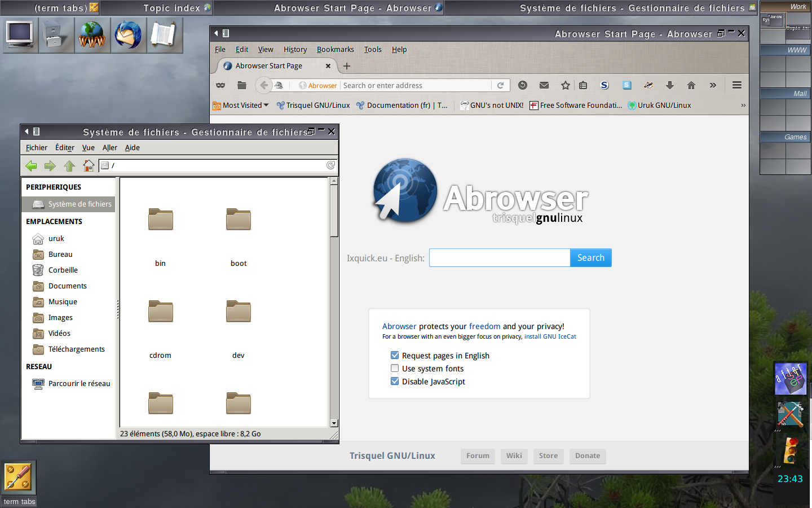Open the term tabs launcher icon
This screenshot has height=508, width=812.
[x=18, y=477]
